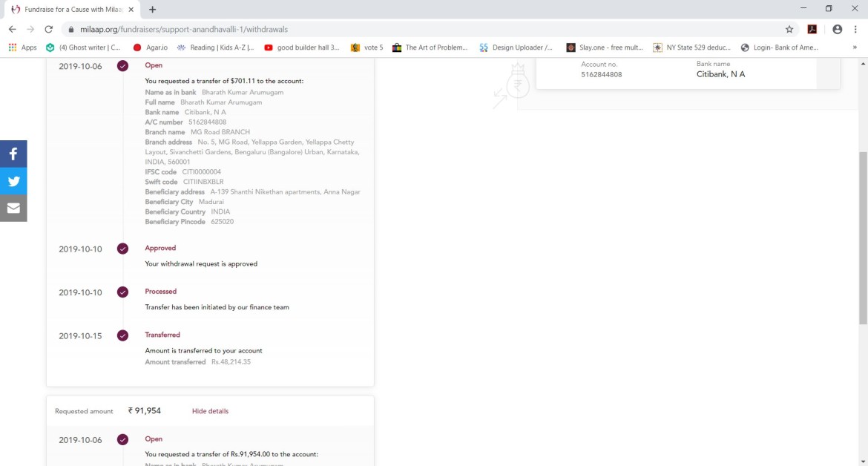Go back to previous page
Viewport: 868px width, 466px height.
[x=12, y=30]
